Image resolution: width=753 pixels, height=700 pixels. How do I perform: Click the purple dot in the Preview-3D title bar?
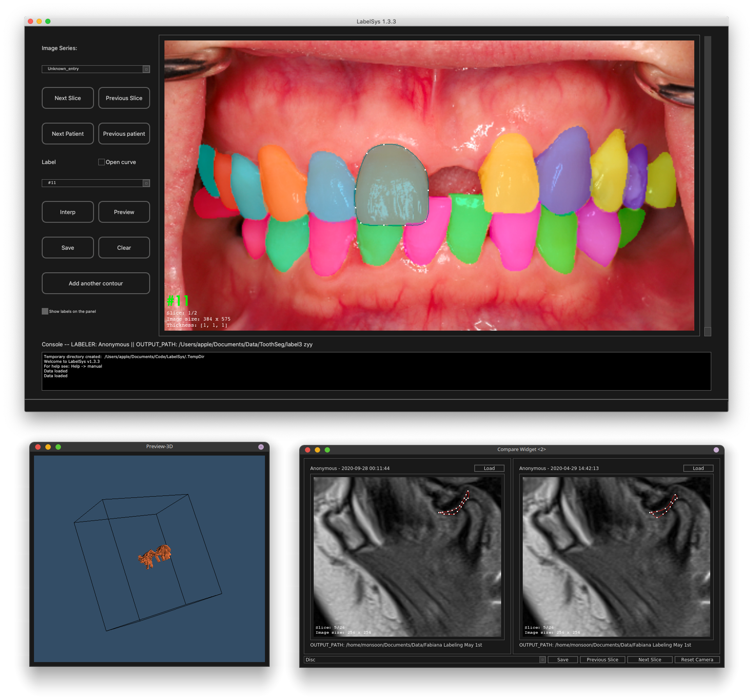(261, 447)
